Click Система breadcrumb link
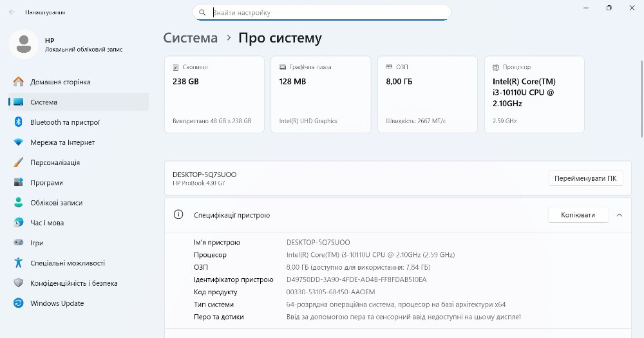 point(191,38)
